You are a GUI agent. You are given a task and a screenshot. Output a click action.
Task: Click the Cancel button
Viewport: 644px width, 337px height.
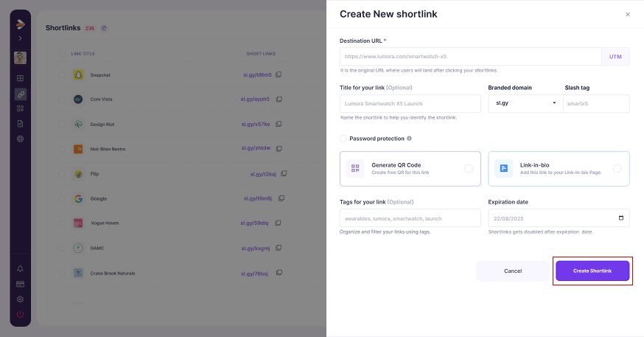pos(513,271)
